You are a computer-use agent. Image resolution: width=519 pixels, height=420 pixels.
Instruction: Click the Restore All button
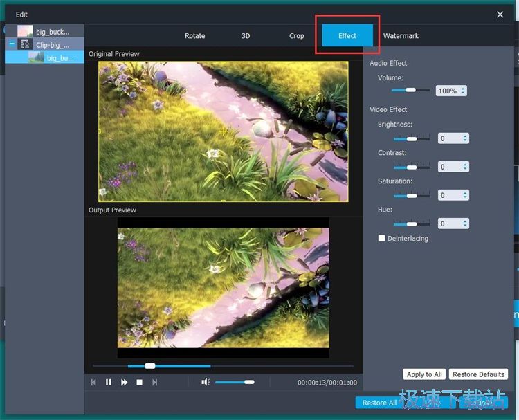pyautogui.click(x=379, y=403)
